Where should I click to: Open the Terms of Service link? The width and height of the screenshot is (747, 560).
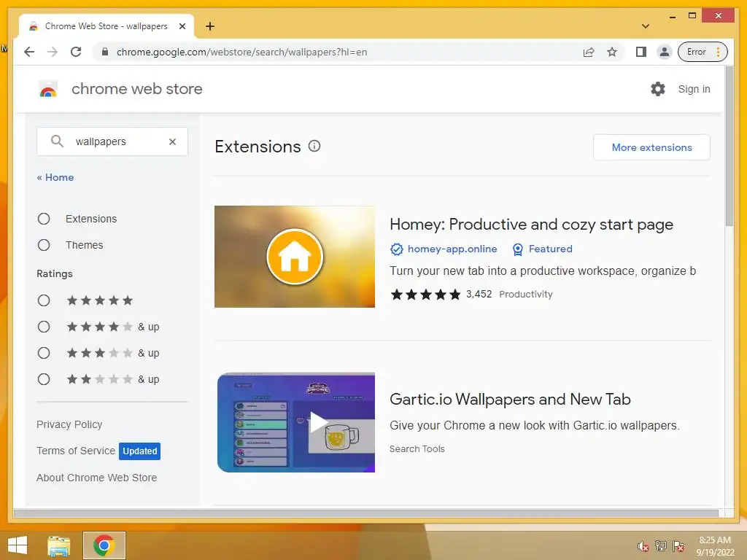[76, 451]
